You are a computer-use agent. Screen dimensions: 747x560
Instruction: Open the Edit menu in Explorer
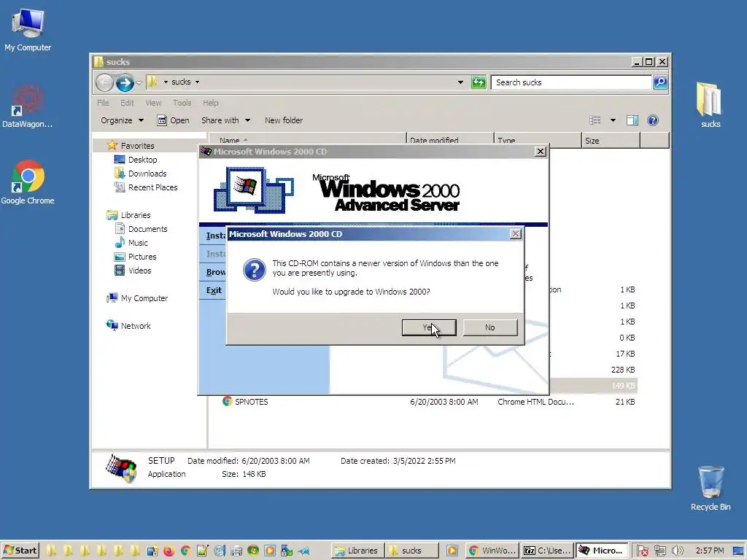[x=127, y=103]
